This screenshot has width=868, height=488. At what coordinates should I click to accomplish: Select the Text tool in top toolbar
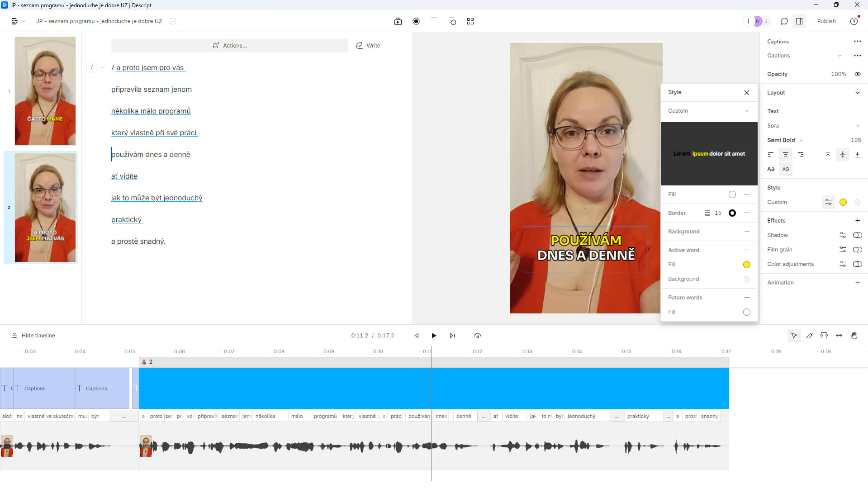click(x=434, y=21)
